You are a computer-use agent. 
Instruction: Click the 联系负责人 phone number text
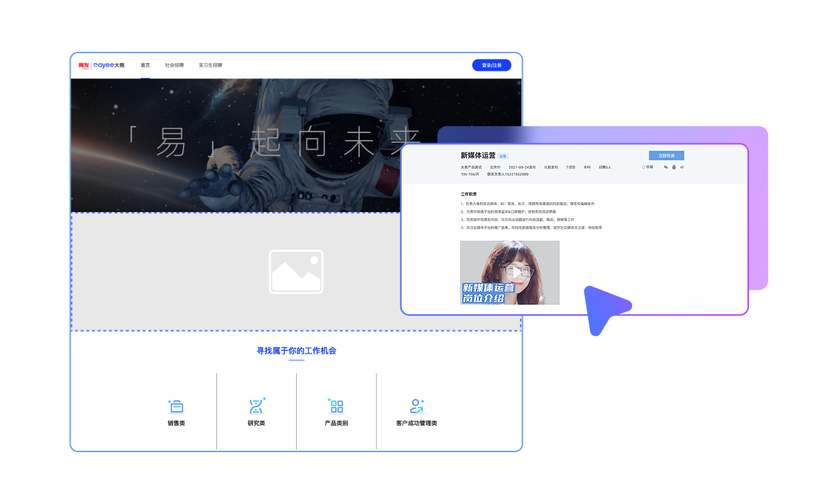click(507, 174)
